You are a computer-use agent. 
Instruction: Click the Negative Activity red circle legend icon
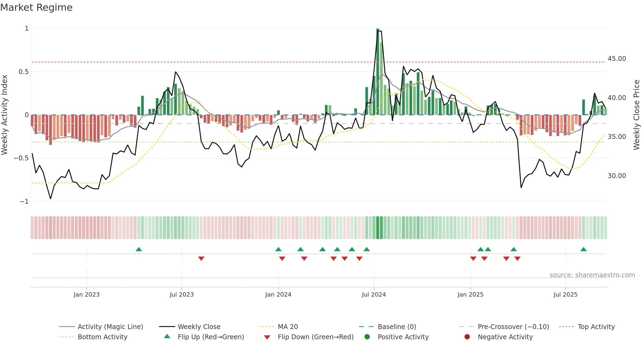click(x=467, y=337)
